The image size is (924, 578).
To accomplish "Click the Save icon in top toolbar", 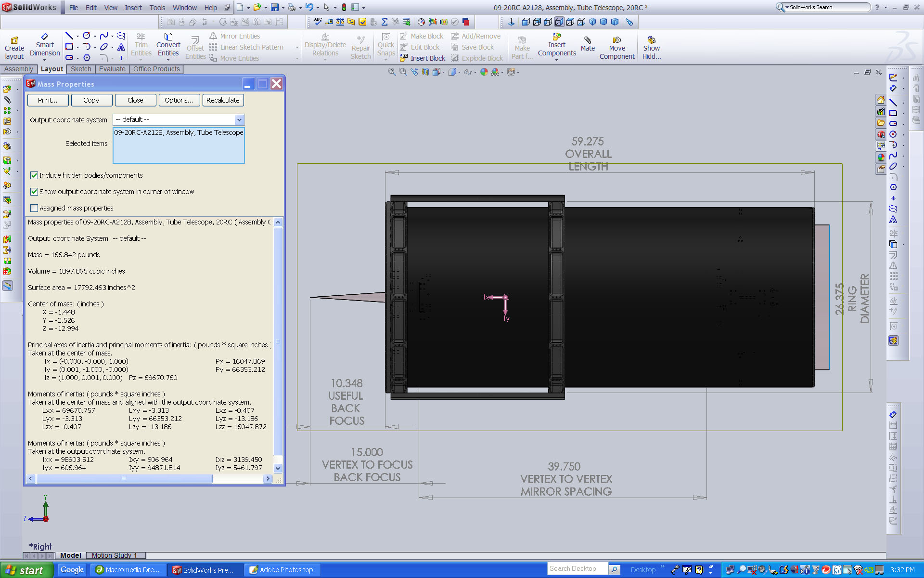I will coord(275,7).
